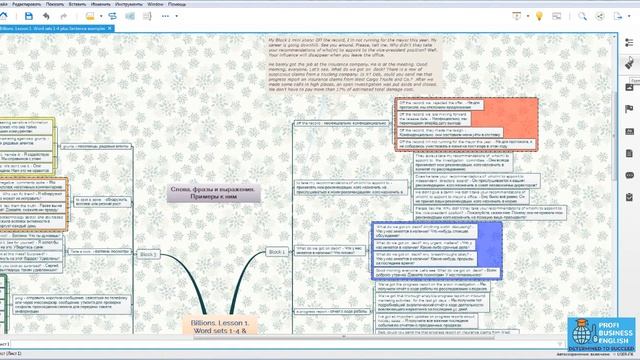This screenshot has height=360, width=640.
Task: Open the Format brush panel in the sidebar
Action: coord(629,64)
